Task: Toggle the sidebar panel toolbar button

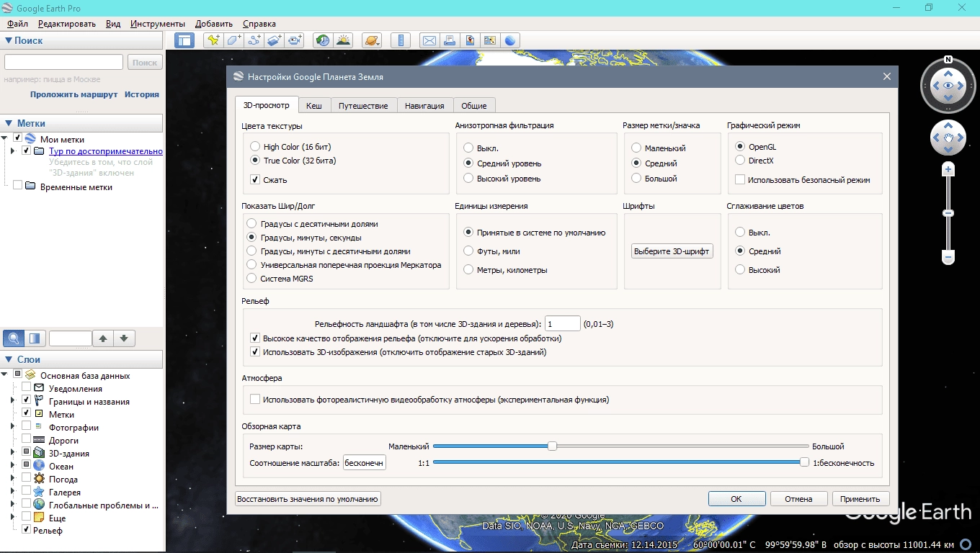Action: click(184, 40)
